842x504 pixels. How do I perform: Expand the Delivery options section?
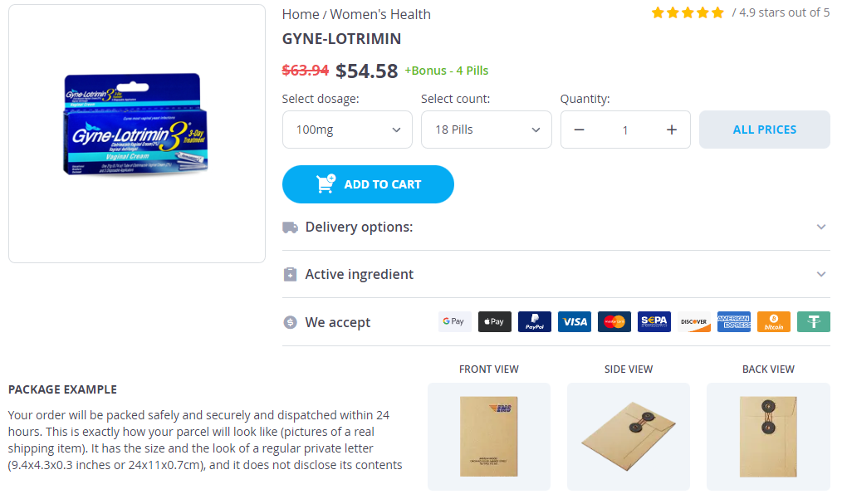pos(556,227)
